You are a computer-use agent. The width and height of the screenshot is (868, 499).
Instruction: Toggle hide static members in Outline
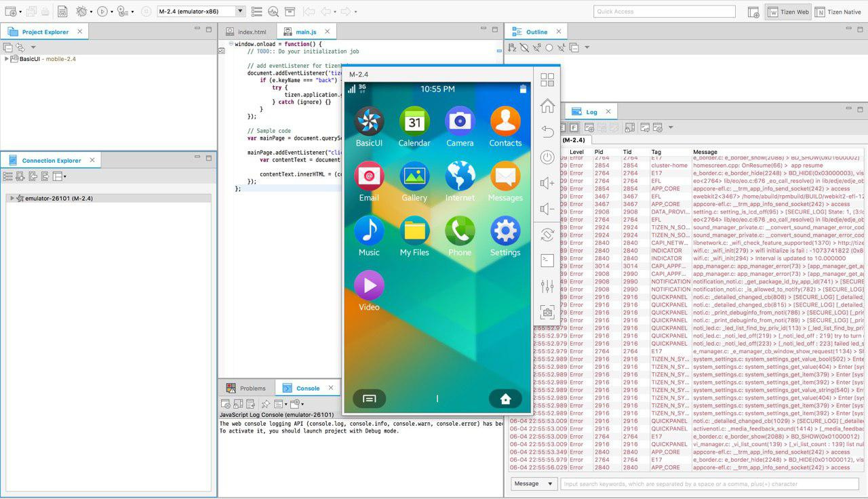coord(537,47)
